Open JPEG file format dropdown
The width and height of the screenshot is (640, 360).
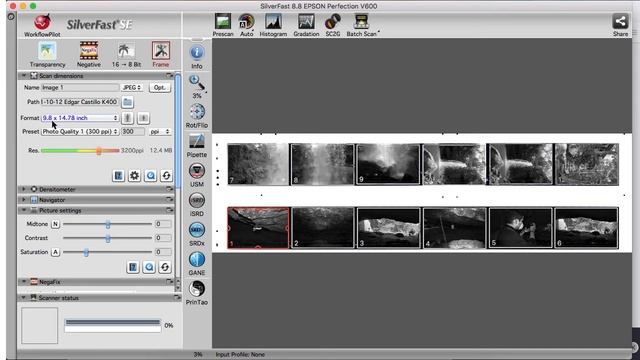pyautogui.click(x=132, y=87)
